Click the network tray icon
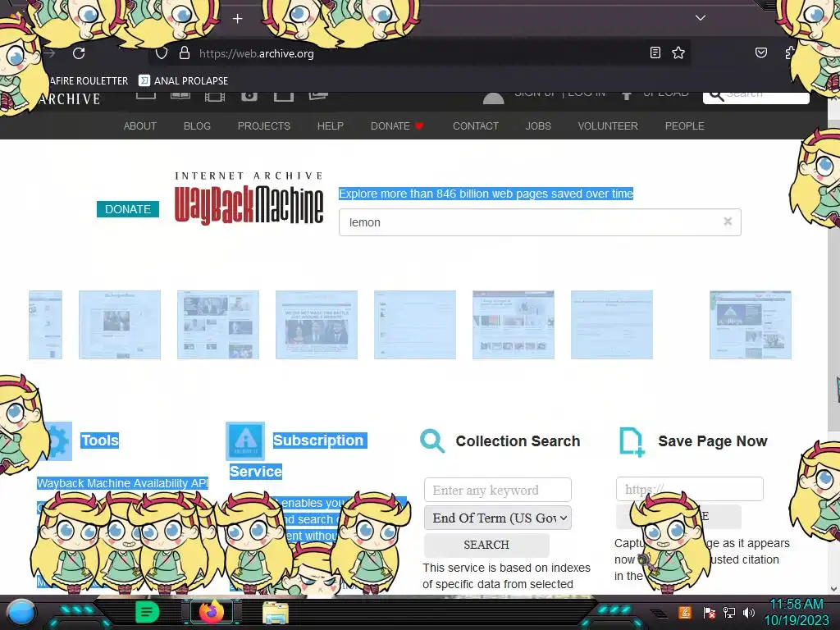This screenshot has height=630, width=840. click(728, 612)
